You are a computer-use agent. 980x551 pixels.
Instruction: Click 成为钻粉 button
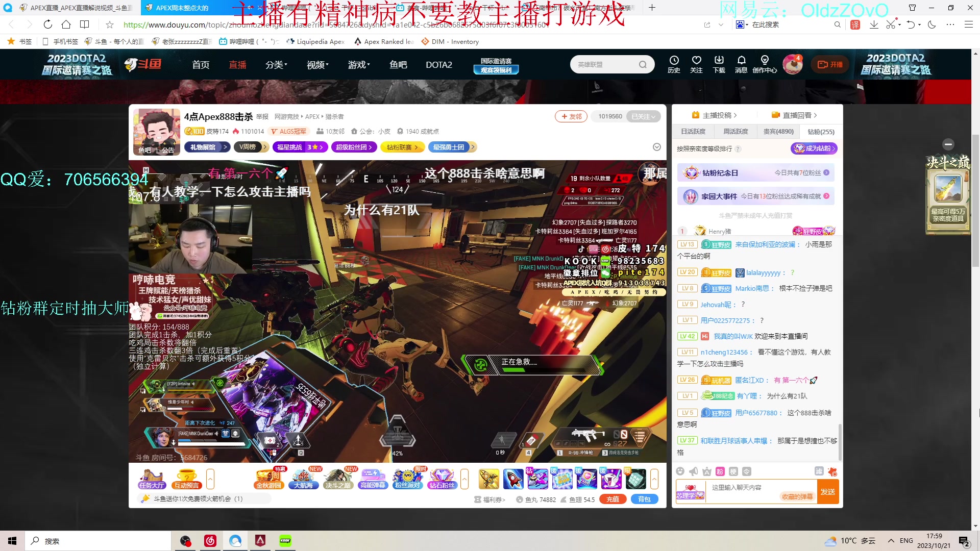814,148
